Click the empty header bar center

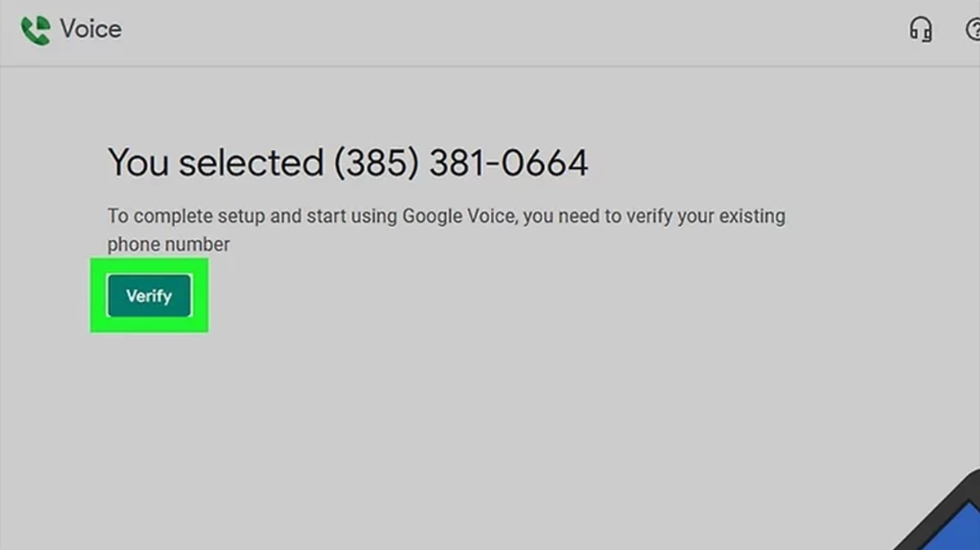click(x=490, y=31)
